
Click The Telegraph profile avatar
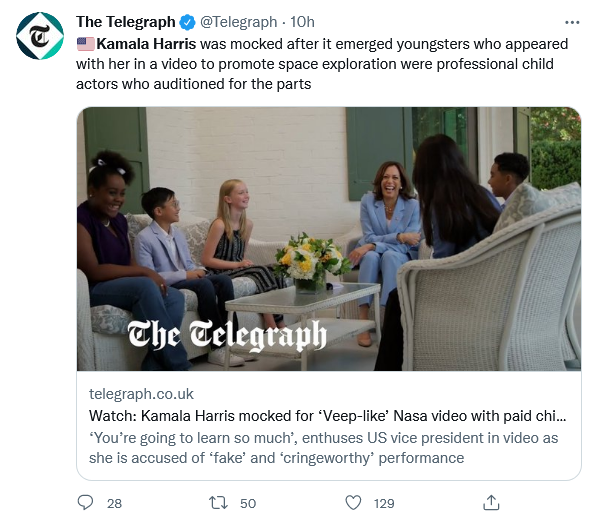40,36
